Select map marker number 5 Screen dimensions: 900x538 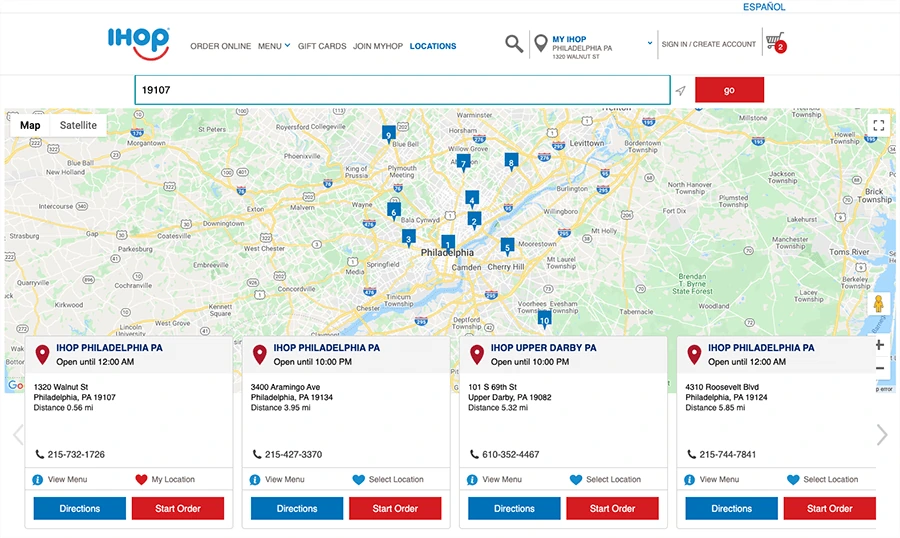tap(507, 247)
